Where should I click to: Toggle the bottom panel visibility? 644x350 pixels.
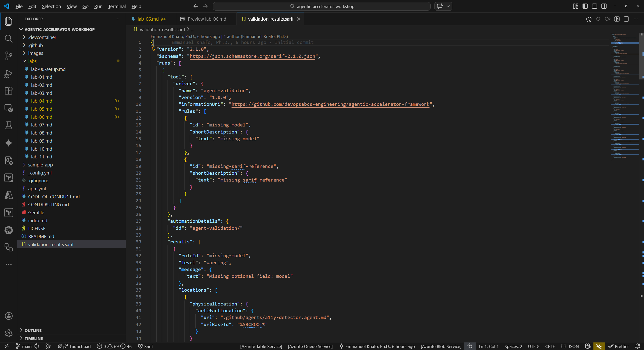(x=594, y=6)
